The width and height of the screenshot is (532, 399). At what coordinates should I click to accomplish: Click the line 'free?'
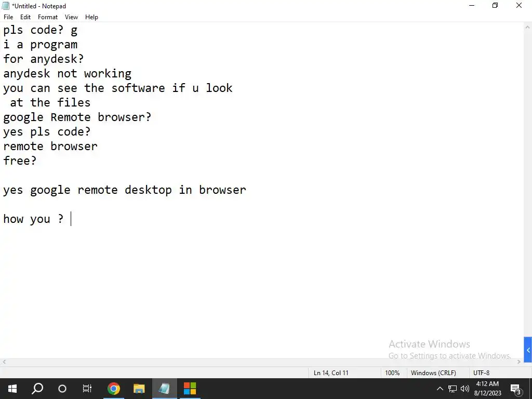(20, 161)
